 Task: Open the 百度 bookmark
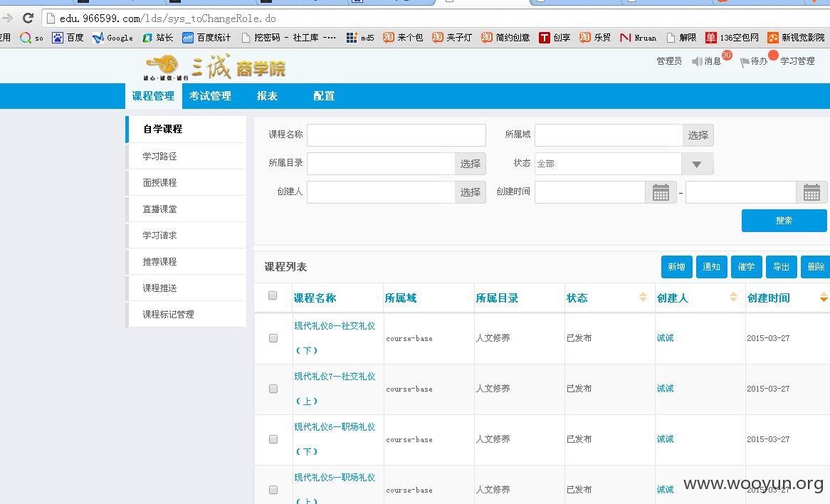coord(68,38)
